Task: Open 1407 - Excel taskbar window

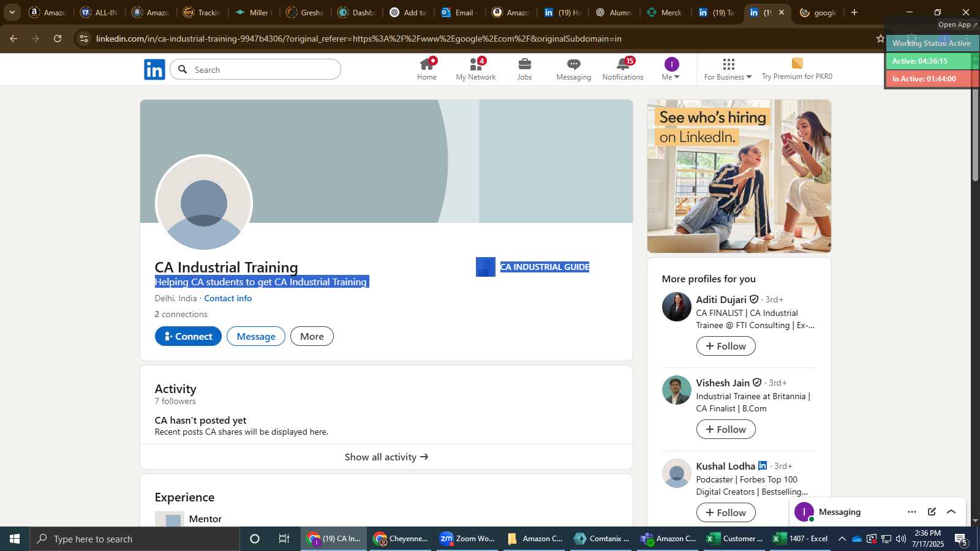Action: [x=801, y=539]
